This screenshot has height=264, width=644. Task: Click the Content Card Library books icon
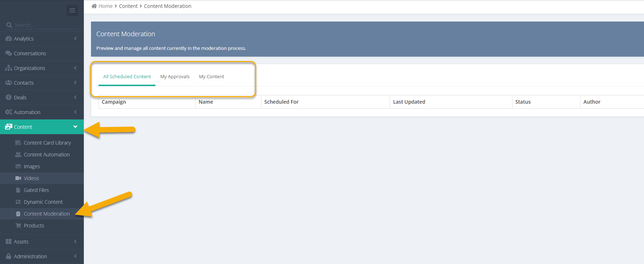pyautogui.click(x=18, y=142)
